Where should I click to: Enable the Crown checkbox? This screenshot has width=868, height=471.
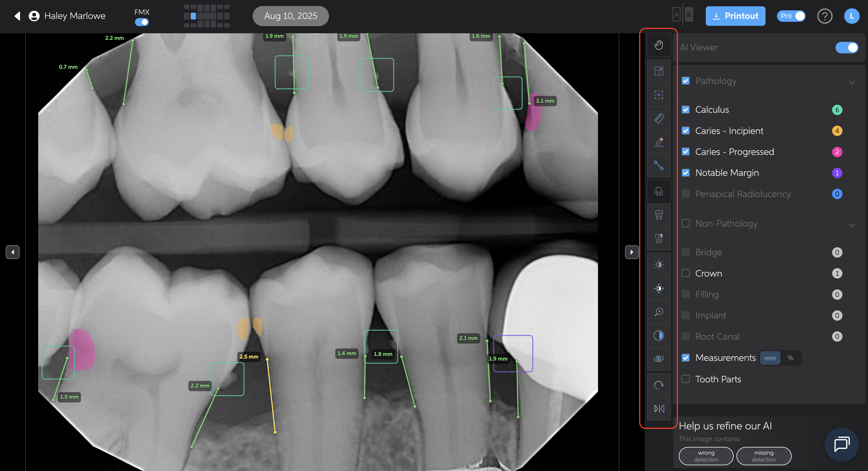coord(685,273)
